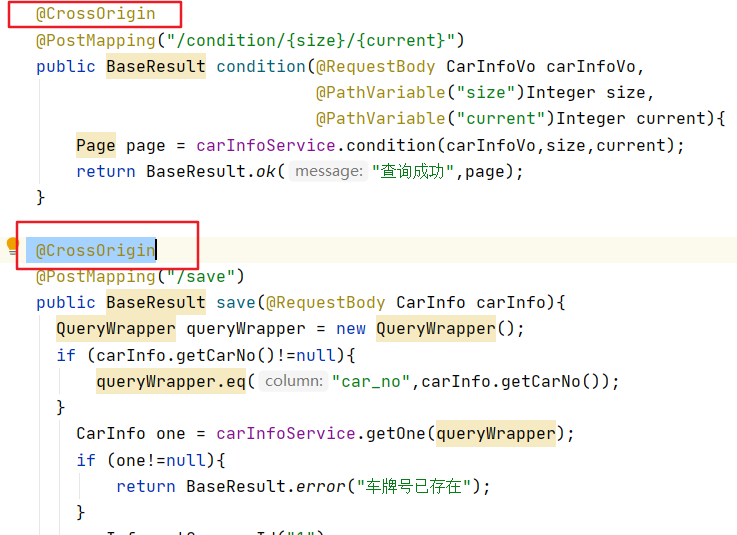The width and height of the screenshot is (737, 535).
Task: Click the @CrossOrigin annotation above the condition mapping
Action: [96, 14]
